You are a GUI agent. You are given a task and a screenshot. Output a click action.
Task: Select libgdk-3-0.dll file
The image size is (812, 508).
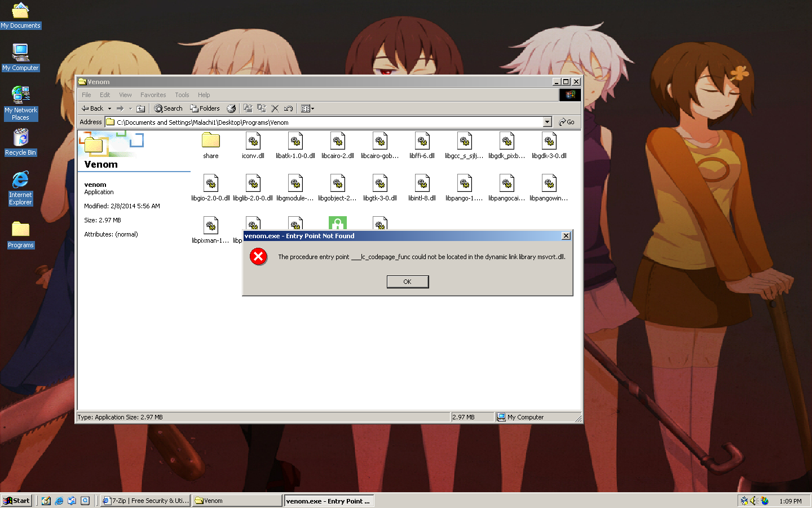pyautogui.click(x=549, y=146)
